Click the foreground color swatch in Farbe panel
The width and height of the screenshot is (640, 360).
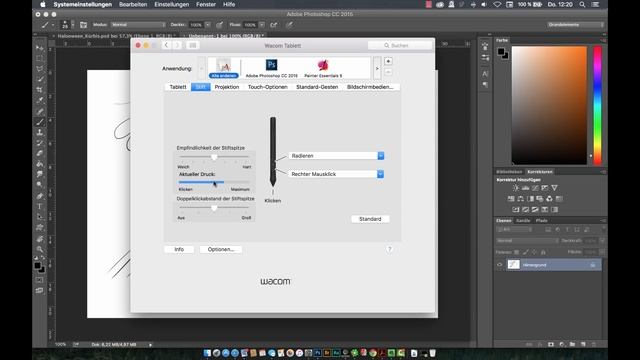pyautogui.click(x=501, y=52)
